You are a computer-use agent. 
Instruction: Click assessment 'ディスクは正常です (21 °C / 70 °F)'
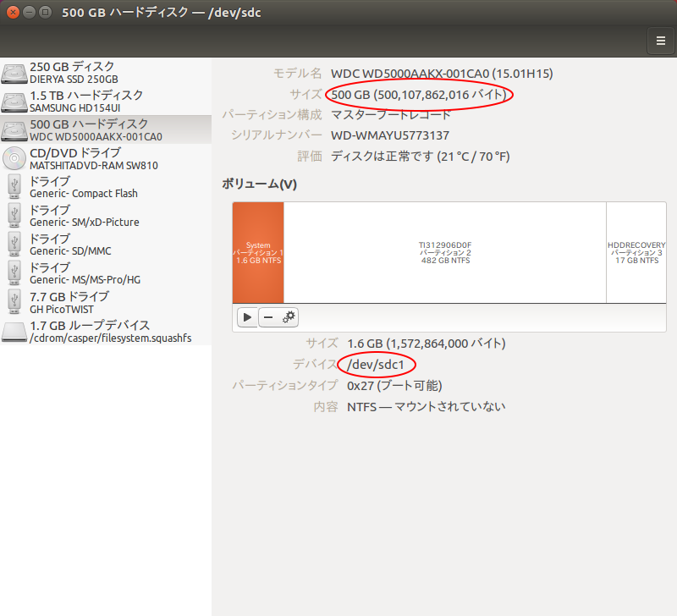coord(420,157)
